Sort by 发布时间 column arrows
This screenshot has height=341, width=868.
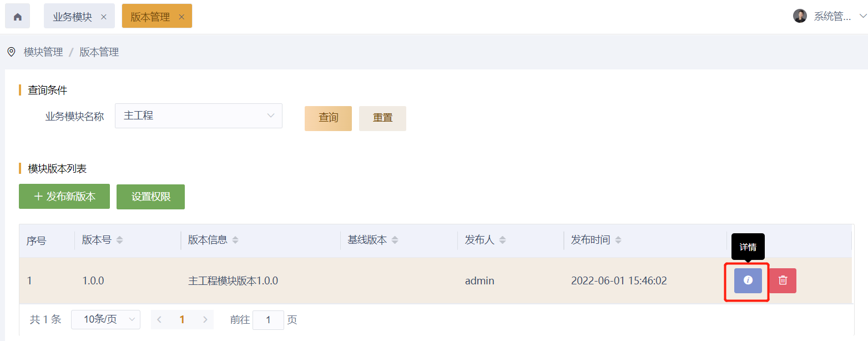click(618, 240)
